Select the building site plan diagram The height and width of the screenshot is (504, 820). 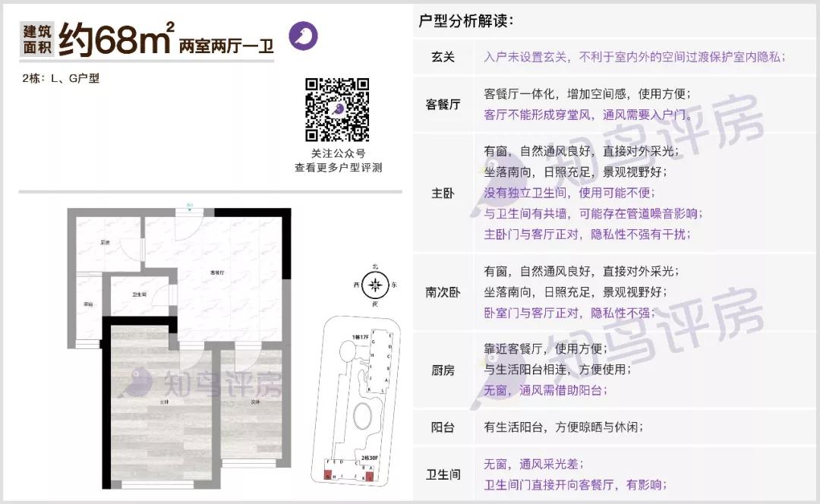(x=357, y=410)
